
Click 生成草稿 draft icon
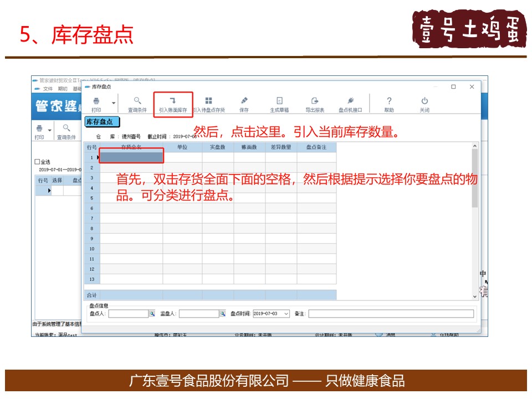click(x=280, y=101)
